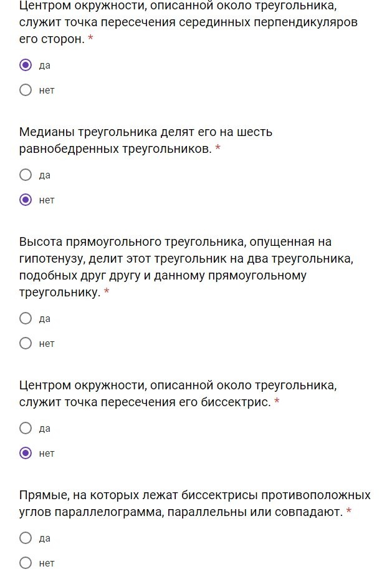Click 'да' label text under медианы question

[x=45, y=175]
